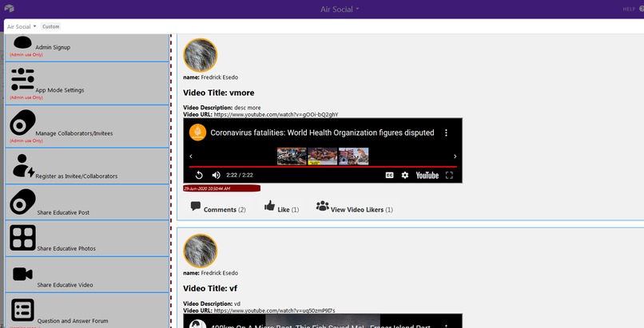Replay the Coronavirus video
The width and height of the screenshot is (644, 328).
click(199, 175)
